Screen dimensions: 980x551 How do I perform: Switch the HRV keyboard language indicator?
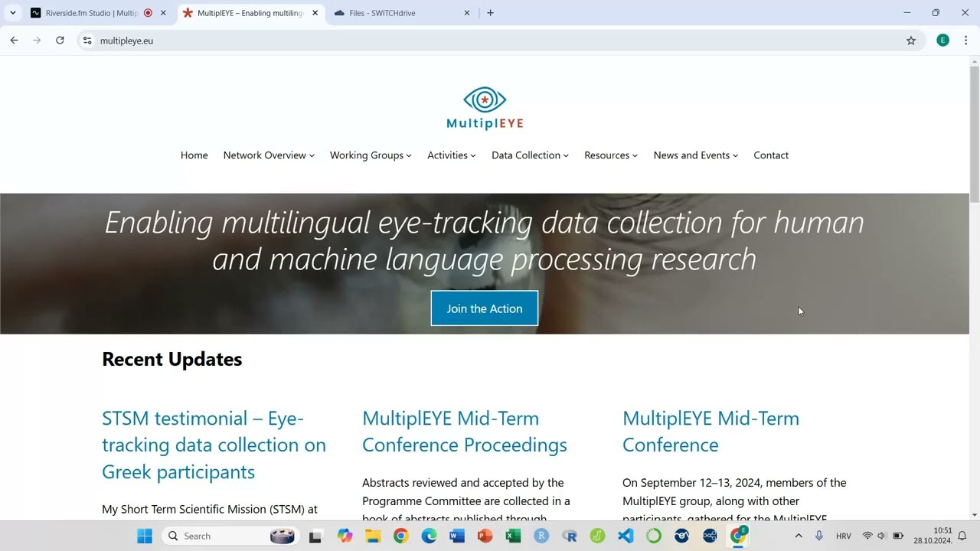click(x=844, y=536)
